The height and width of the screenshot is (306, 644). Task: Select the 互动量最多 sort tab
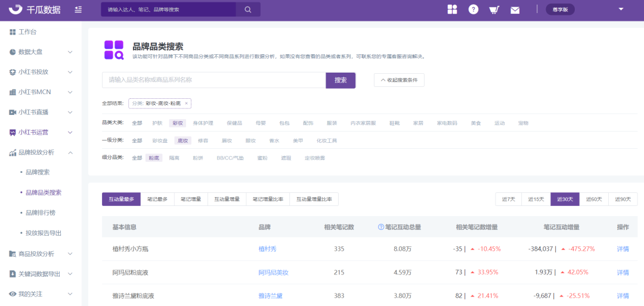121,199
